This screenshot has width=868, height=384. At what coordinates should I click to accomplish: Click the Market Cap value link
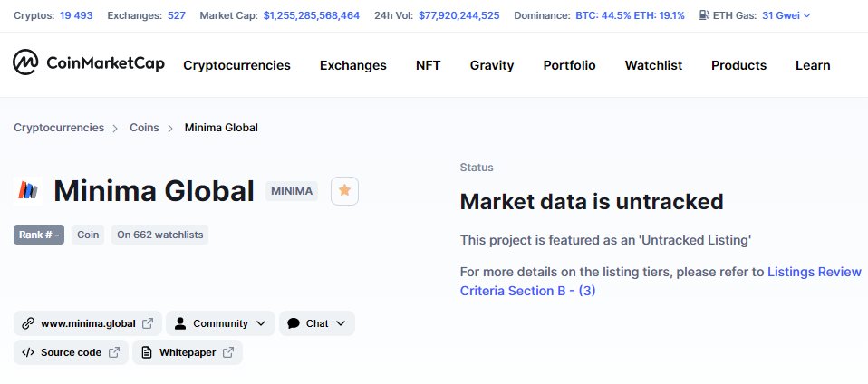pyautogui.click(x=311, y=15)
